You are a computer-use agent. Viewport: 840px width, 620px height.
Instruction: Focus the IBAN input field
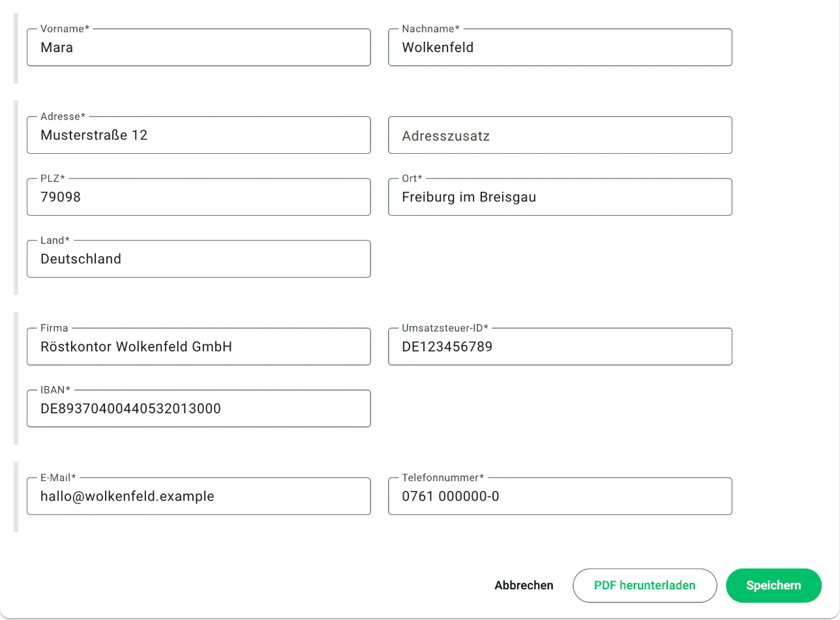coord(199,408)
